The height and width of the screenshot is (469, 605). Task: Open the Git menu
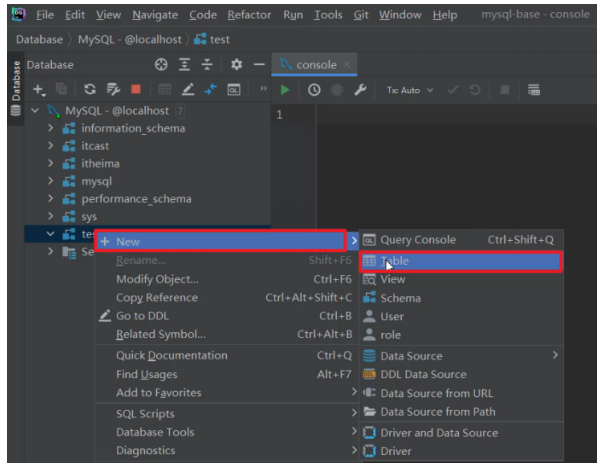(x=361, y=15)
